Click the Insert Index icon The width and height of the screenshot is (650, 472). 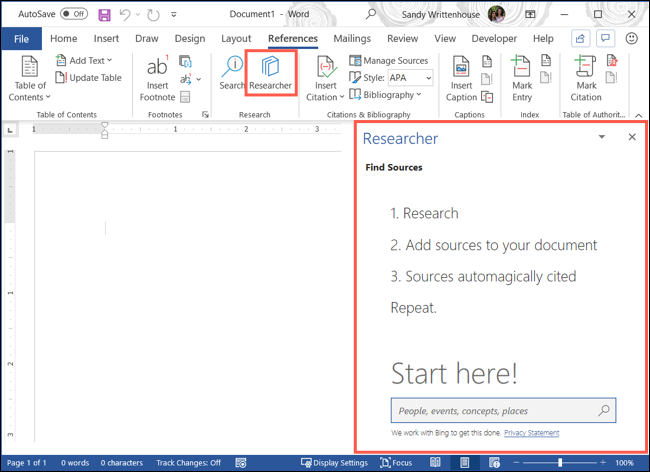pyautogui.click(x=546, y=61)
